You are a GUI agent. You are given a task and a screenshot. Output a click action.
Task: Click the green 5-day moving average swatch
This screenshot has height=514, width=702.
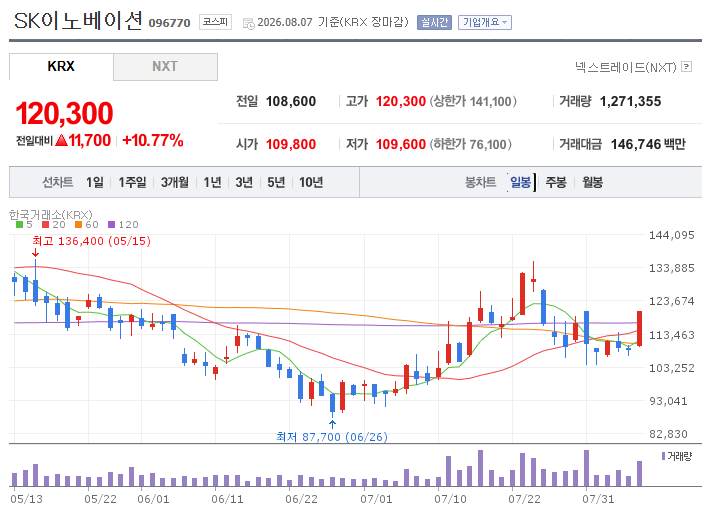(19, 225)
